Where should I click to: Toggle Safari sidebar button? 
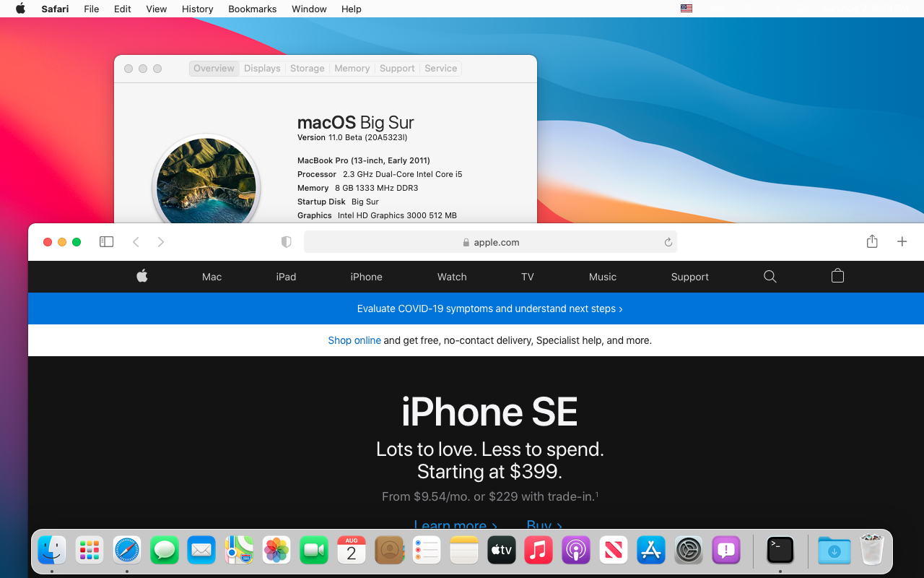tap(106, 242)
